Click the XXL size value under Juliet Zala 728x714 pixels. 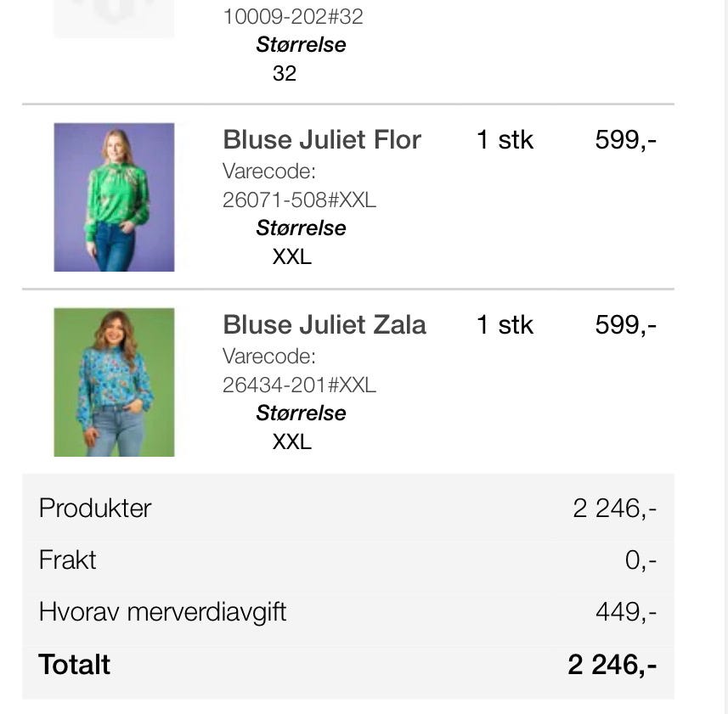[x=292, y=441]
